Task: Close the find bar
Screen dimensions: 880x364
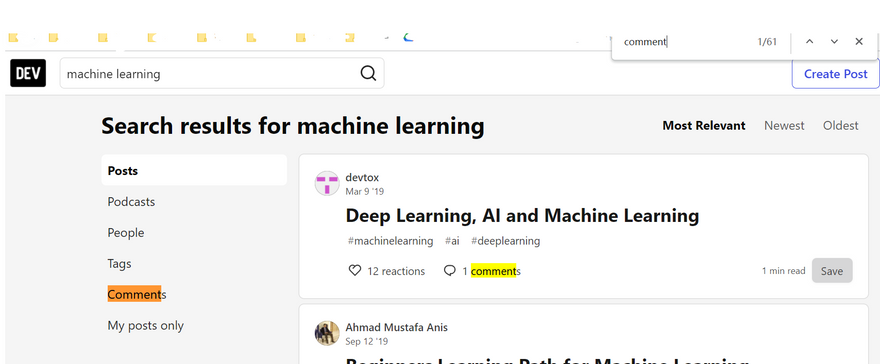Action: click(x=859, y=42)
